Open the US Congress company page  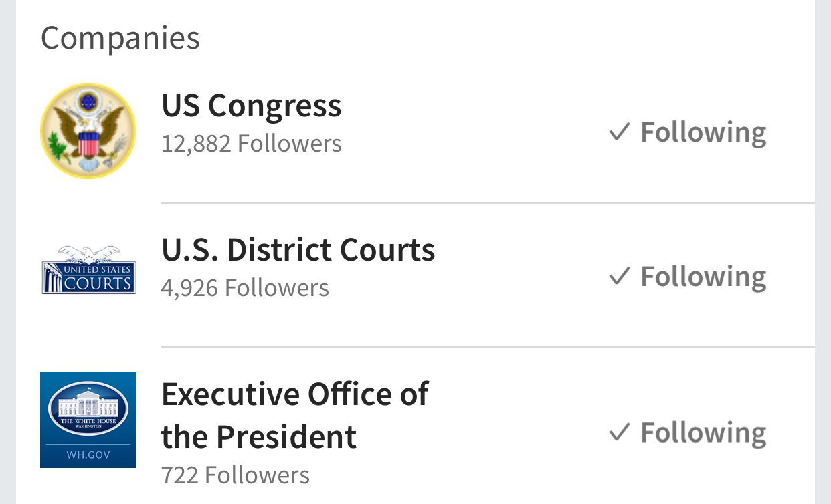(x=252, y=106)
